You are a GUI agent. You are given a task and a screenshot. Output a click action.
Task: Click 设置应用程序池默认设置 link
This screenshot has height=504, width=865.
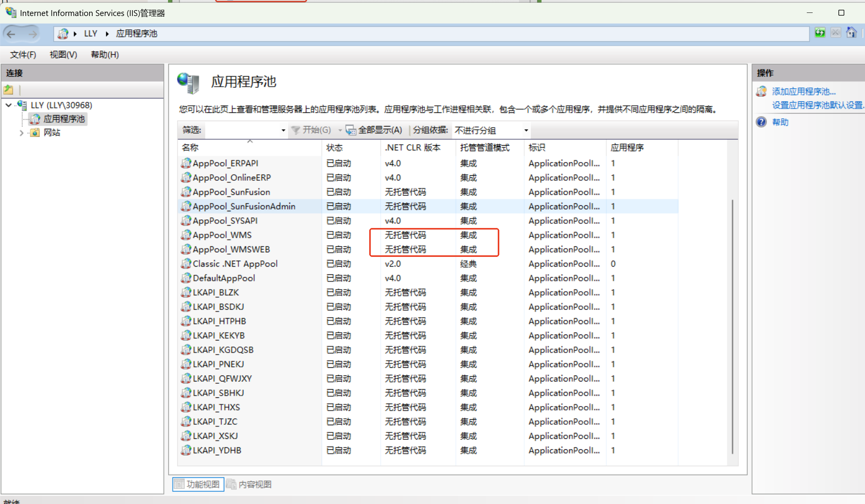coord(818,105)
